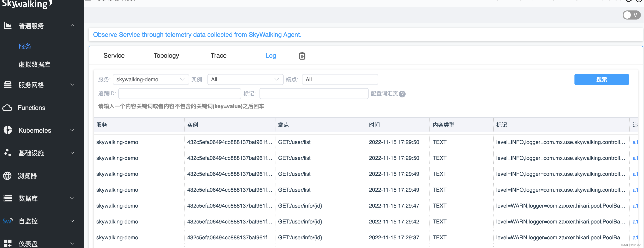
Task: Click the 端点 input field showing All
Action: click(340, 79)
